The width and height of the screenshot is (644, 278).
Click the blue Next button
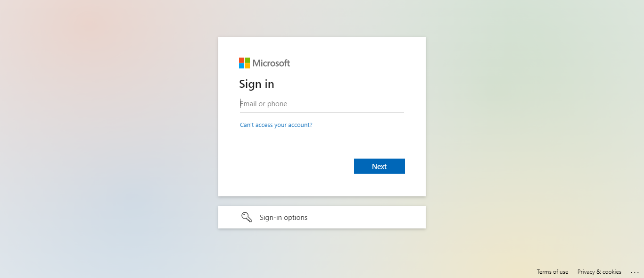(380, 166)
